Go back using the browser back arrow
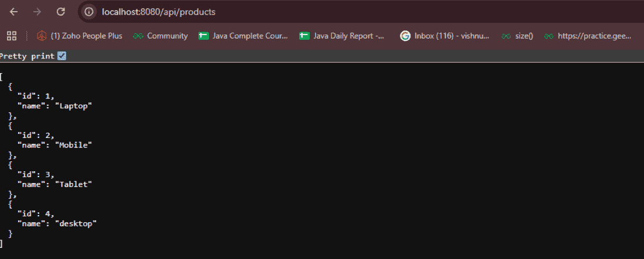This screenshot has height=259, width=644. coord(13,12)
